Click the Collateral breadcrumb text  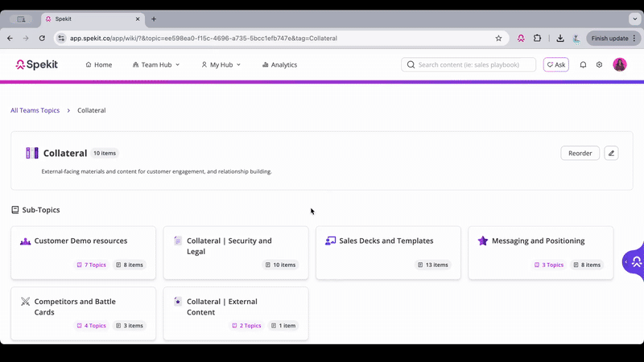point(92,110)
